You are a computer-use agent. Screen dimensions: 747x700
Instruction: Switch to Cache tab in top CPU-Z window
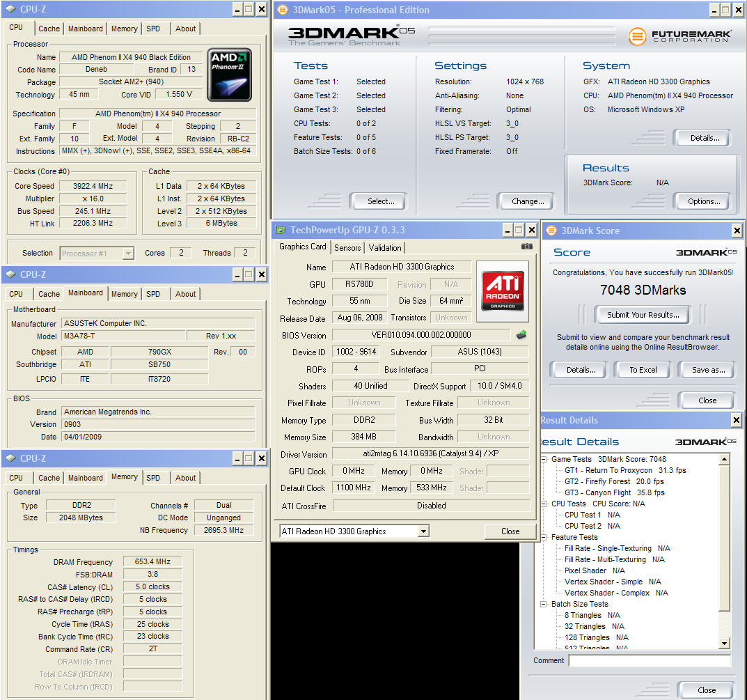click(49, 29)
